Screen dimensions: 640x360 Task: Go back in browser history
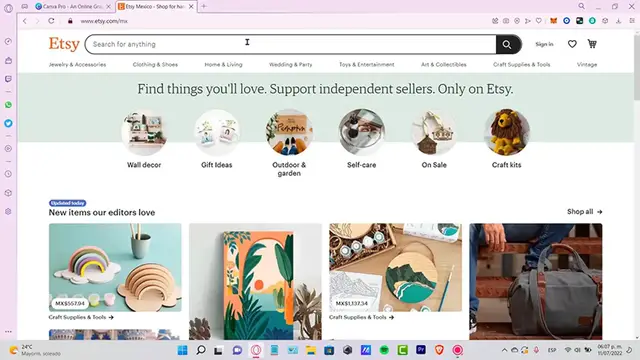tap(24, 21)
